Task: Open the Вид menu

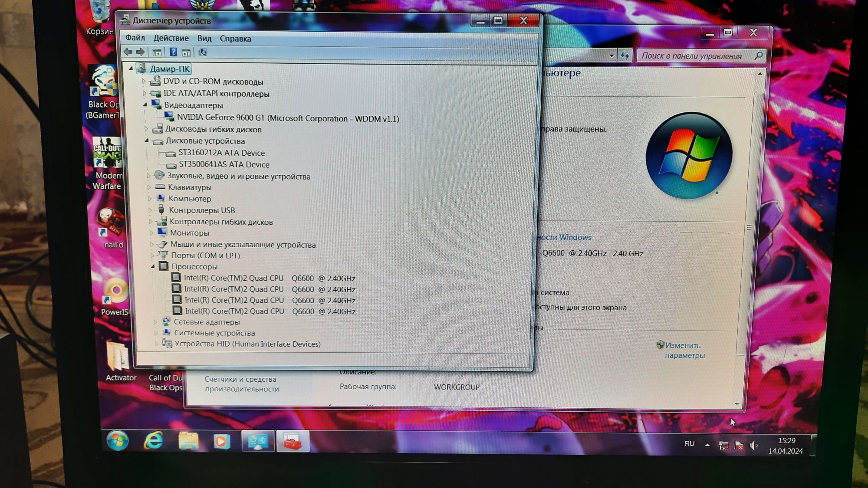Action: pos(204,38)
